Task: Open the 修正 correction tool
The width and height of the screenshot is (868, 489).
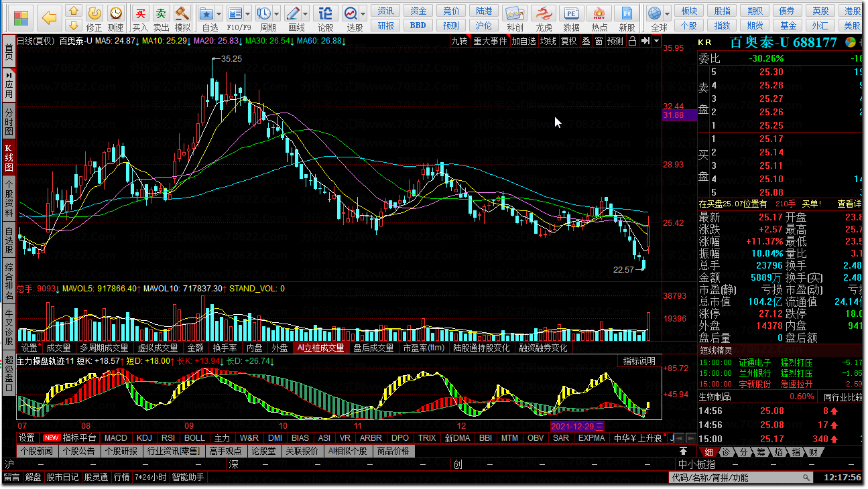Action: pyautogui.click(x=95, y=18)
